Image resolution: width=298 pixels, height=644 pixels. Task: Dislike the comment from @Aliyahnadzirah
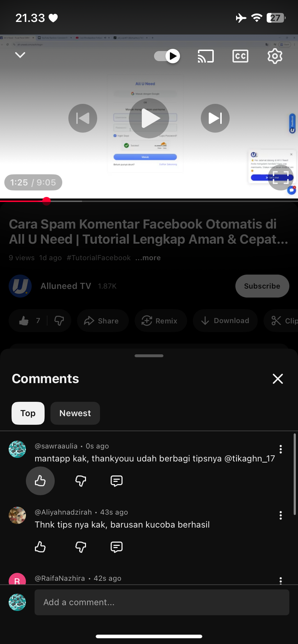(x=81, y=547)
